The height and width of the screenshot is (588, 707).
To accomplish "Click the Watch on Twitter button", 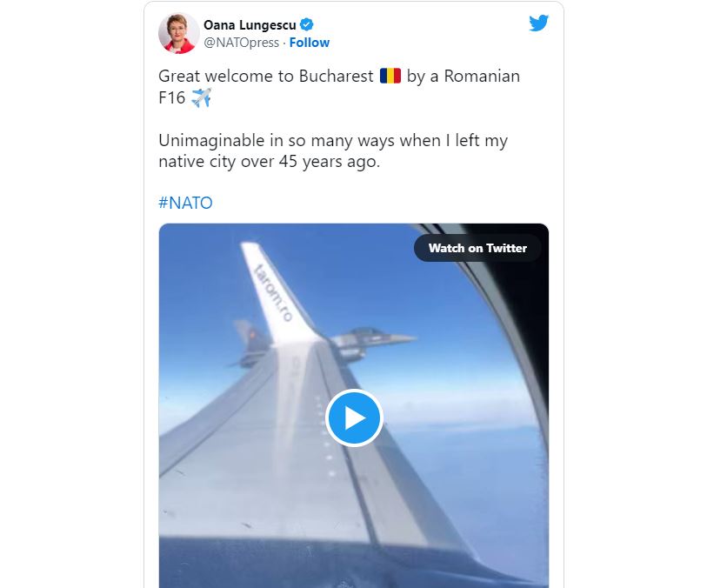I will click(x=477, y=248).
